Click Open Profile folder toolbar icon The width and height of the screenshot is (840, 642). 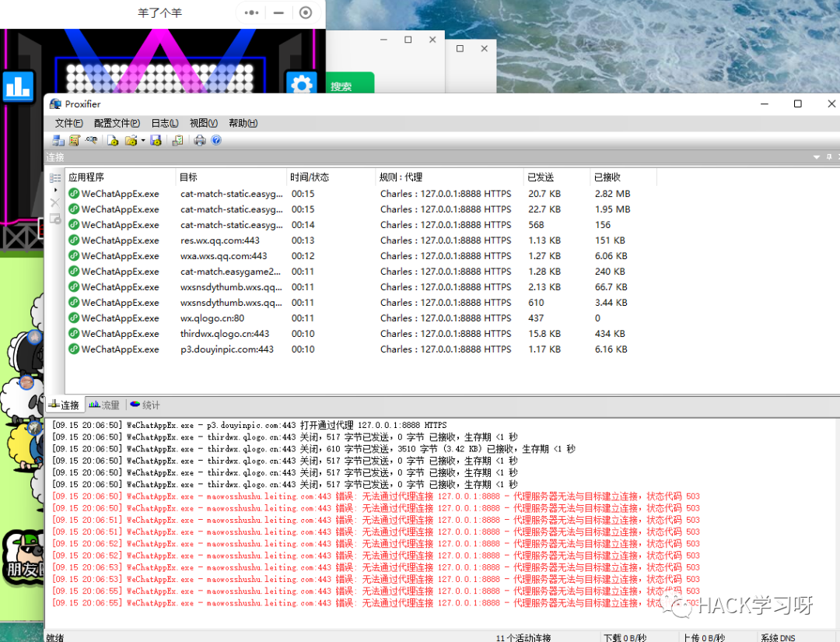click(x=131, y=140)
